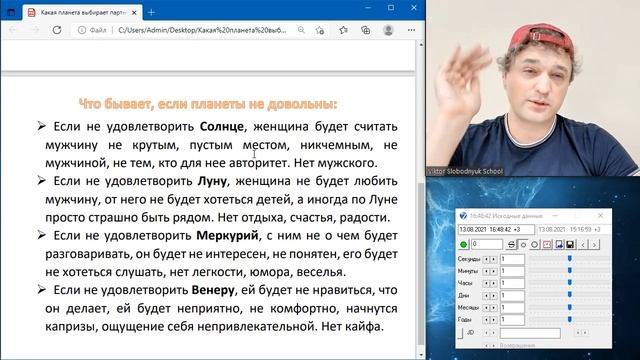The height and width of the screenshot is (360, 640).
Task: Click the red-framed chart icon
Action: [547, 244]
